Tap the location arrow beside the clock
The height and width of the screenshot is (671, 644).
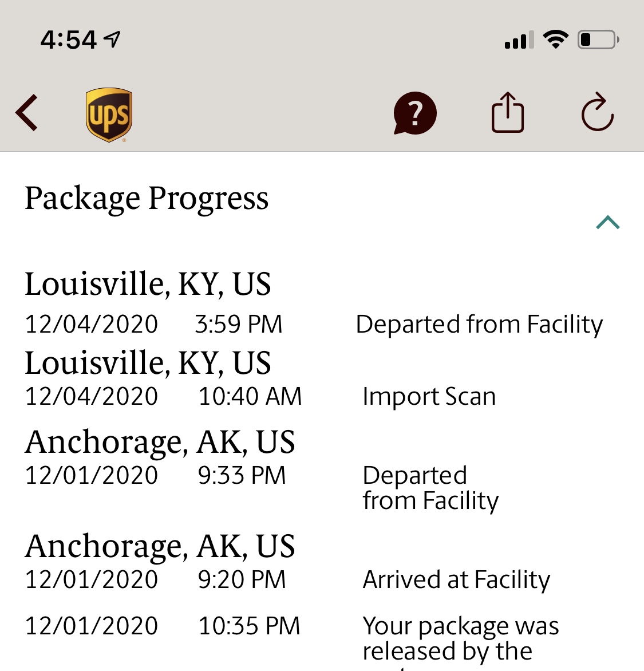pyautogui.click(x=112, y=40)
